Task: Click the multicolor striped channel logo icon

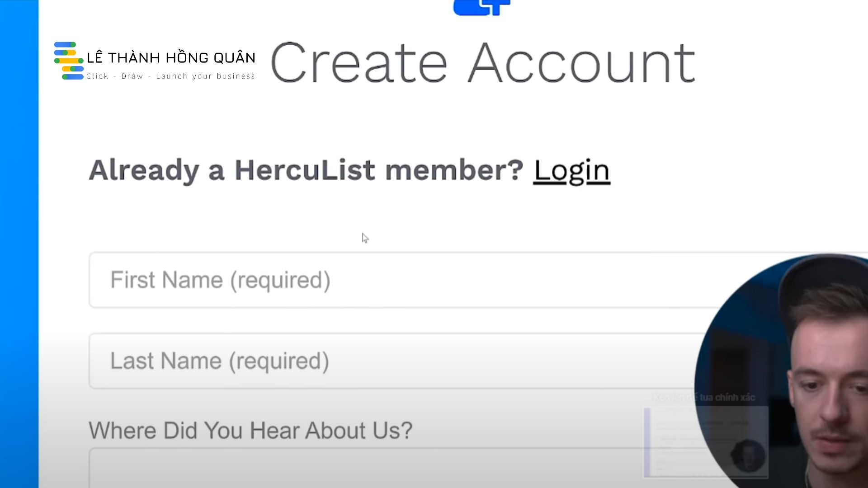Action: [x=68, y=61]
